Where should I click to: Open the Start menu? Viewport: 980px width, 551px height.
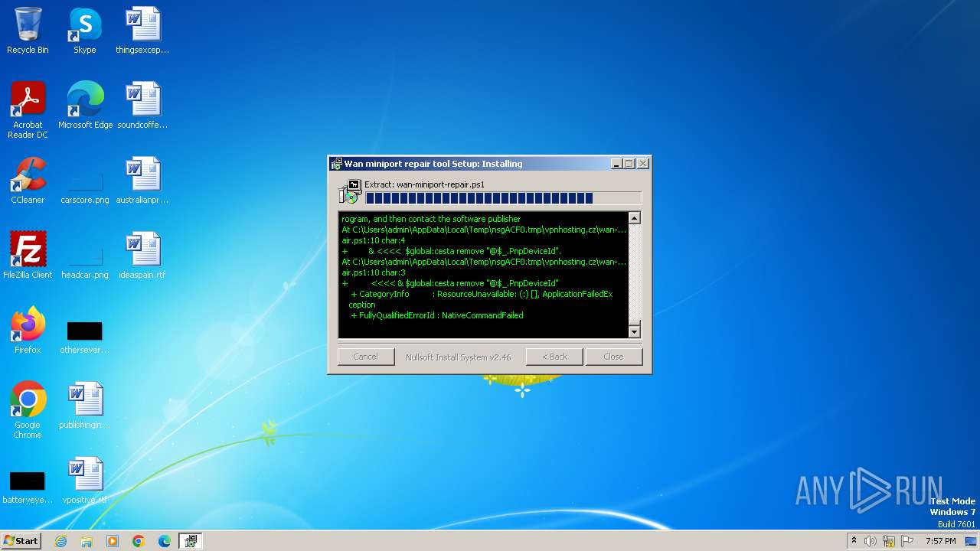point(21,541)
